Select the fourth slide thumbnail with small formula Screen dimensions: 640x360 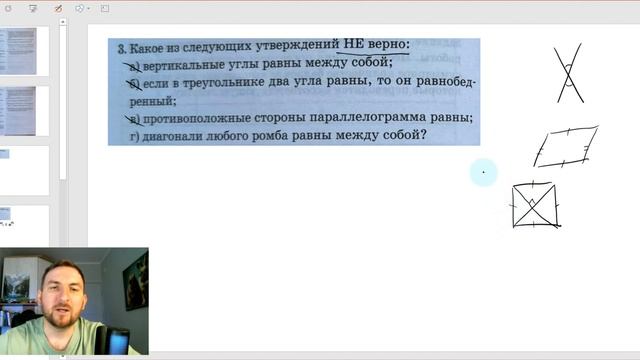pyautogui.click(x=24, y=226)
